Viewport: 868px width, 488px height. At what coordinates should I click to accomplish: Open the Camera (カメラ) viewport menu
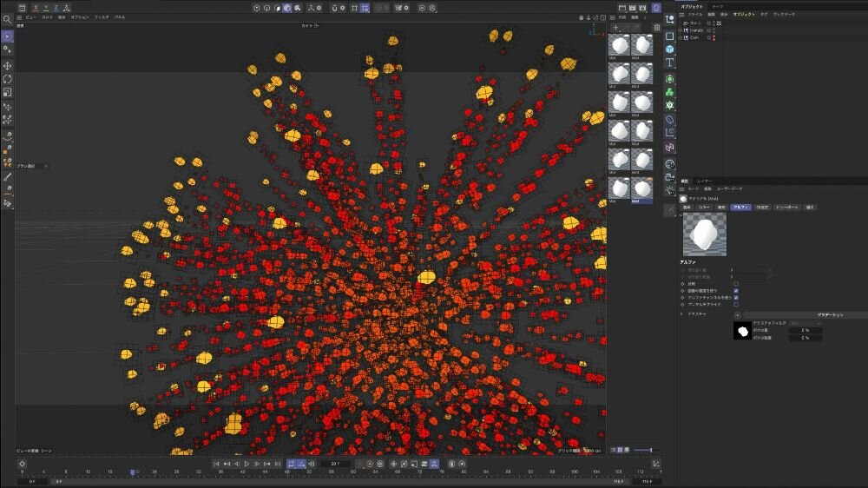pos(47,16)
